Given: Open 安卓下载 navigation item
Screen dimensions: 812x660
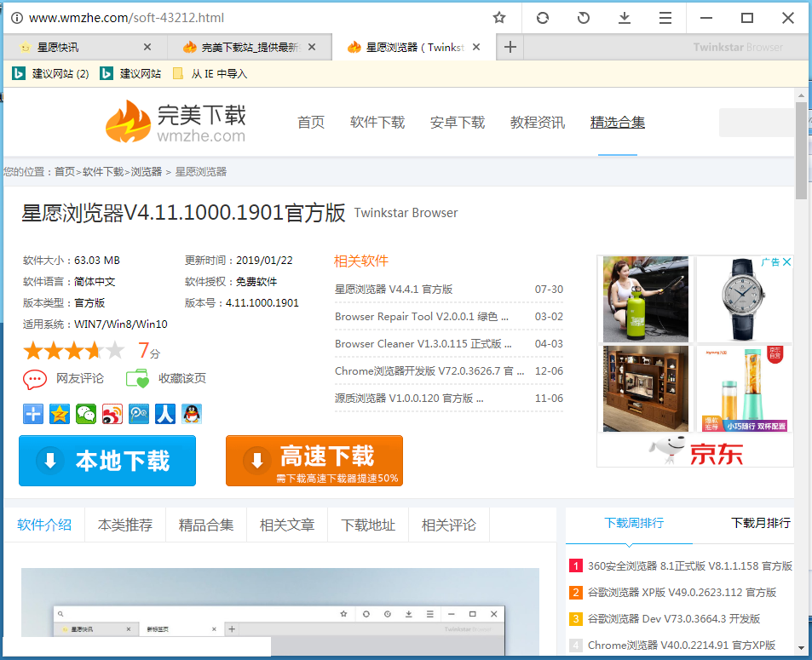Looking at the screenshot, I should [x=458, y=122].
